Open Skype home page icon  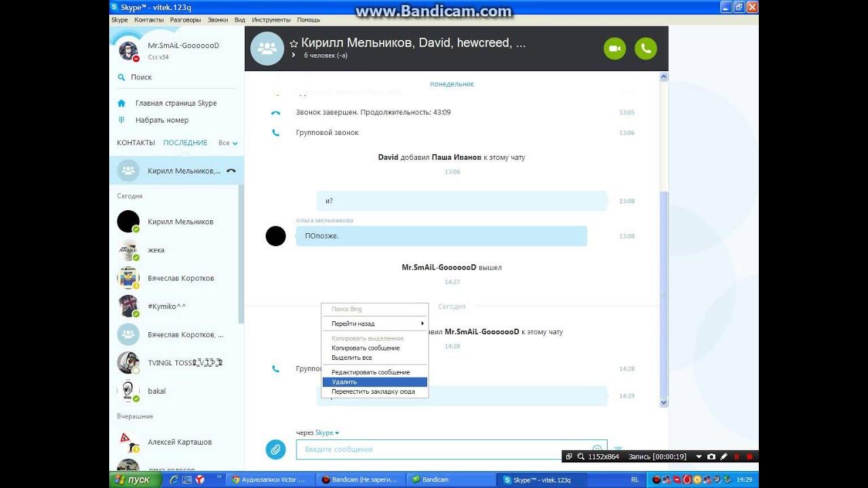point(121,104)
